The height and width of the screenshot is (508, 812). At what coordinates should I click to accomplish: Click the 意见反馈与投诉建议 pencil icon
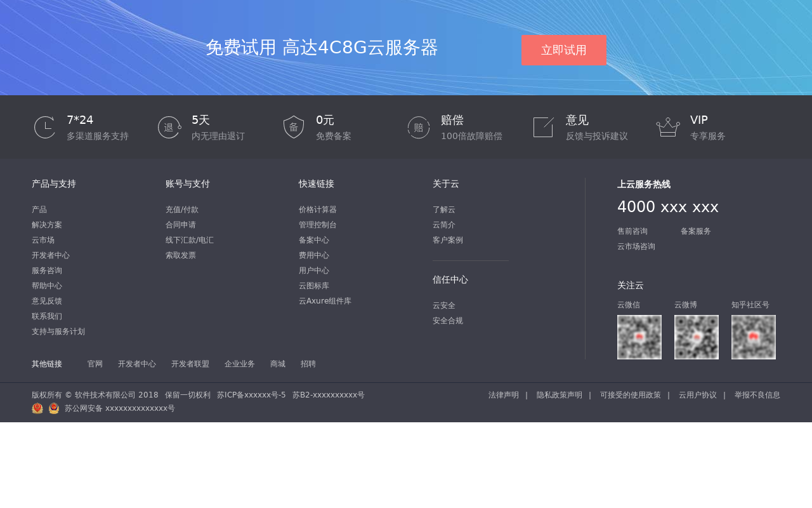[542, 126]
